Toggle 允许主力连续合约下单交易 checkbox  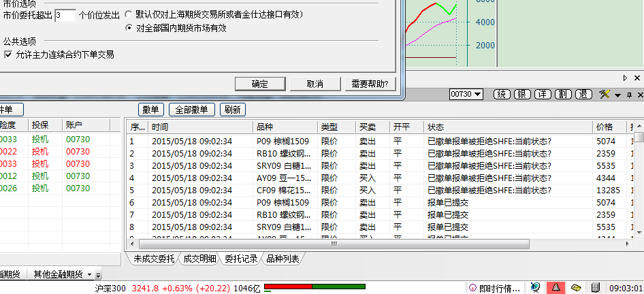(x=8, y=54)
